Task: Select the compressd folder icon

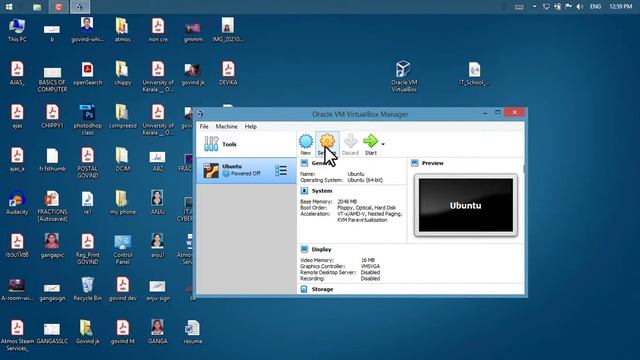Action: coord(122,117)
